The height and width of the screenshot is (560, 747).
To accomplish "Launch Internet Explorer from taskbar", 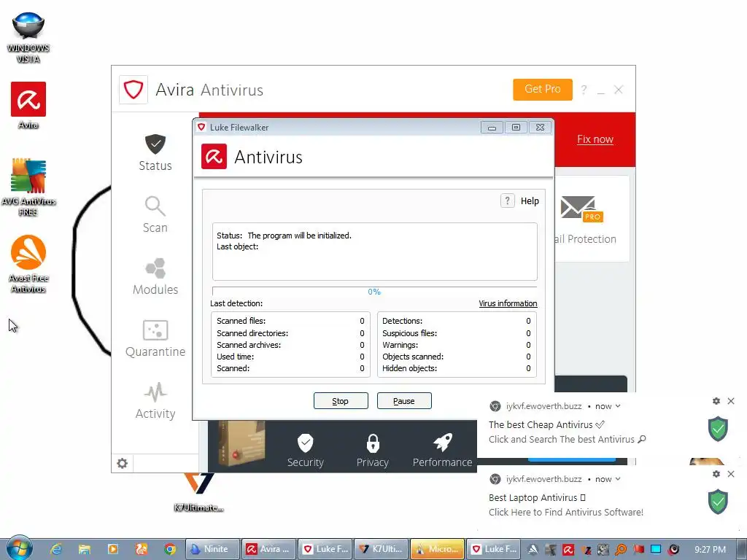I will (x=56, y=549).
